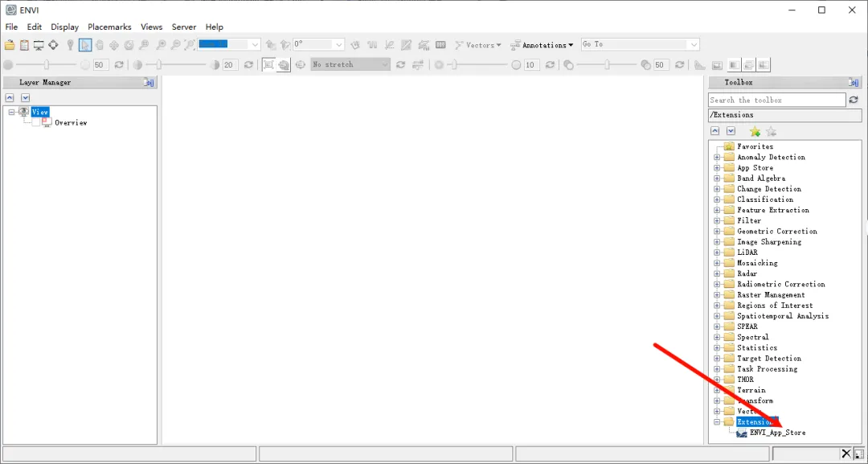
Task: Reset the sharpen value of 10
Action: pyautogui.click(x=550, y=65)
